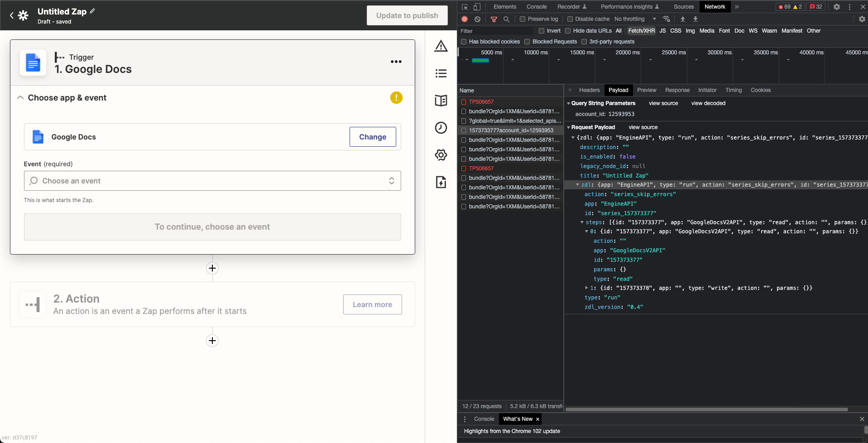Open the Timing tab of request
The image size is (868, 443).
pos(734,90)
